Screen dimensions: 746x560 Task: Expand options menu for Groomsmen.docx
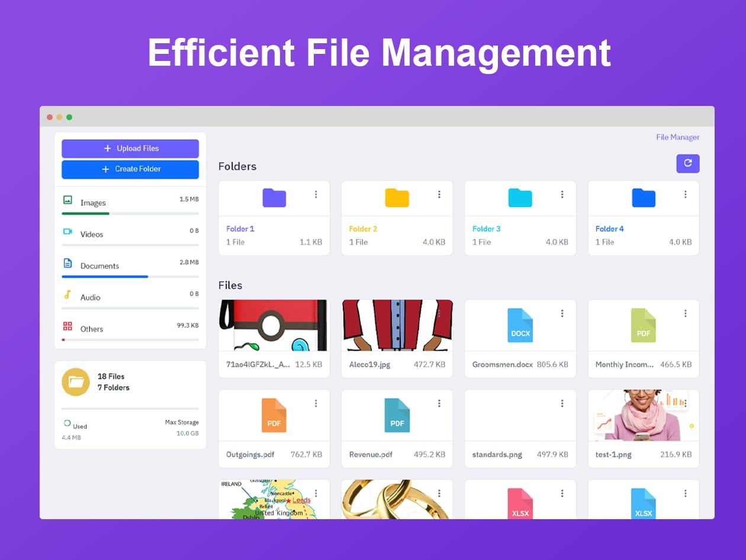tap(562, 313)
